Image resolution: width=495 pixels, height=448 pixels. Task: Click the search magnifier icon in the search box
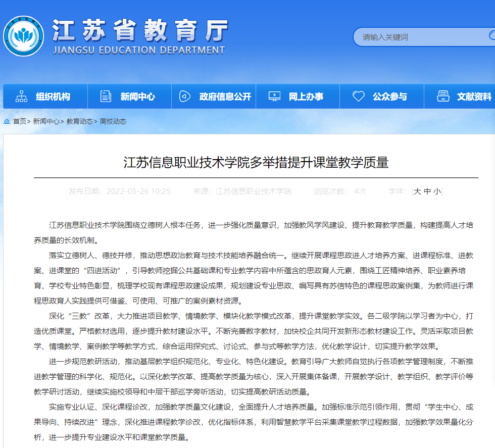coord(492,35)
